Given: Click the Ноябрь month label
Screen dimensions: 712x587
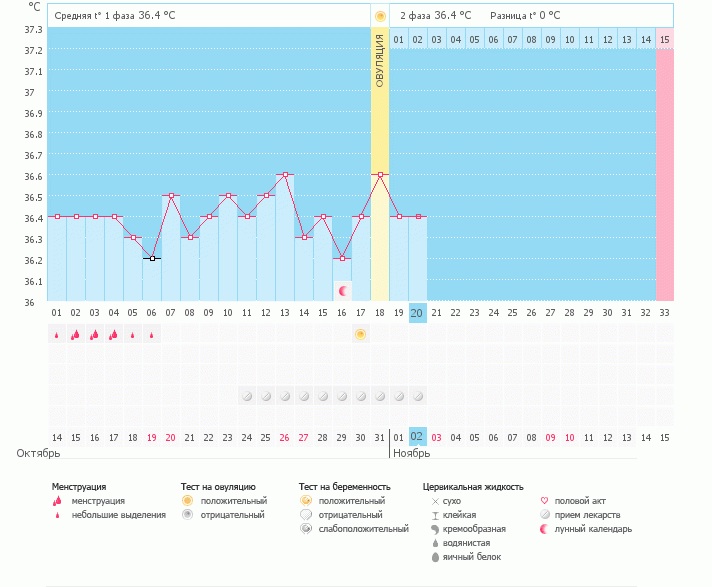Looking at the screenshot, I should [x=410, y=454].
